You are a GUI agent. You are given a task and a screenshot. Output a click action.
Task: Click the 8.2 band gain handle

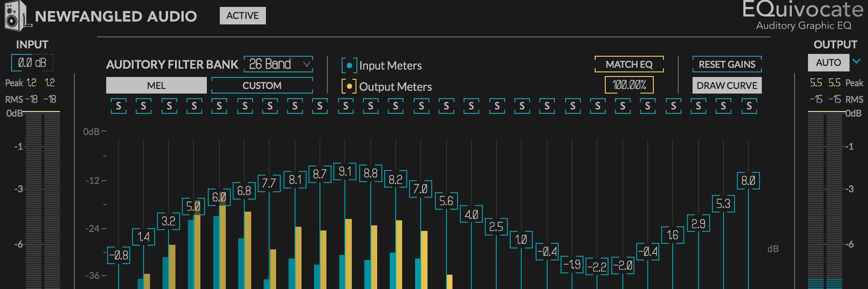[396, 179]
